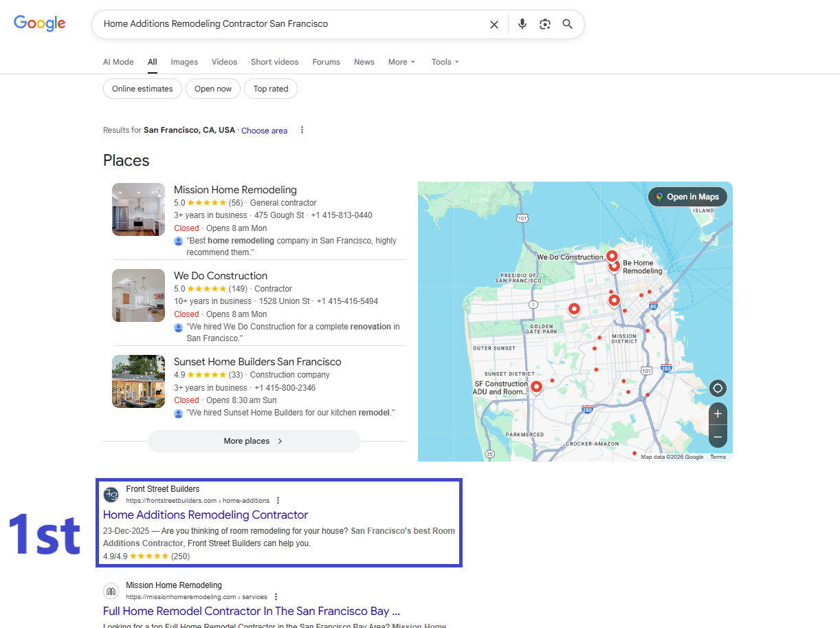
Task: Click the '1528 Union St' address text
Action: click(x=283, y=301)
